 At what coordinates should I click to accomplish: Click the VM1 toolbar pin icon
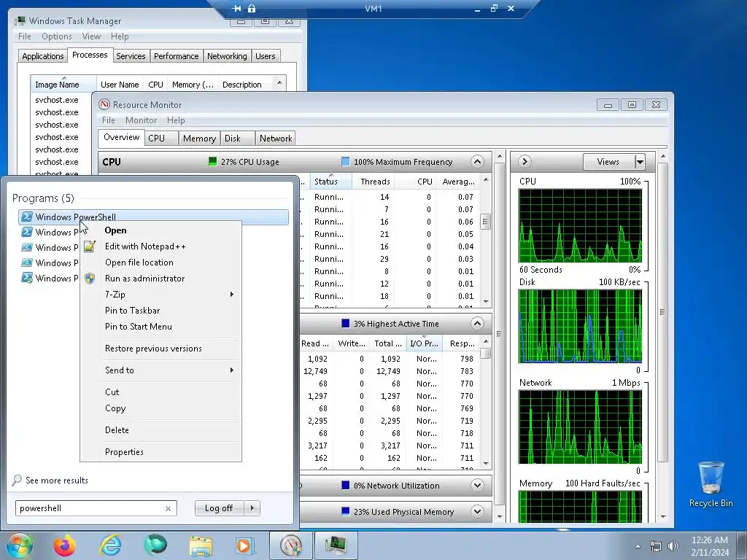point(237,8)
